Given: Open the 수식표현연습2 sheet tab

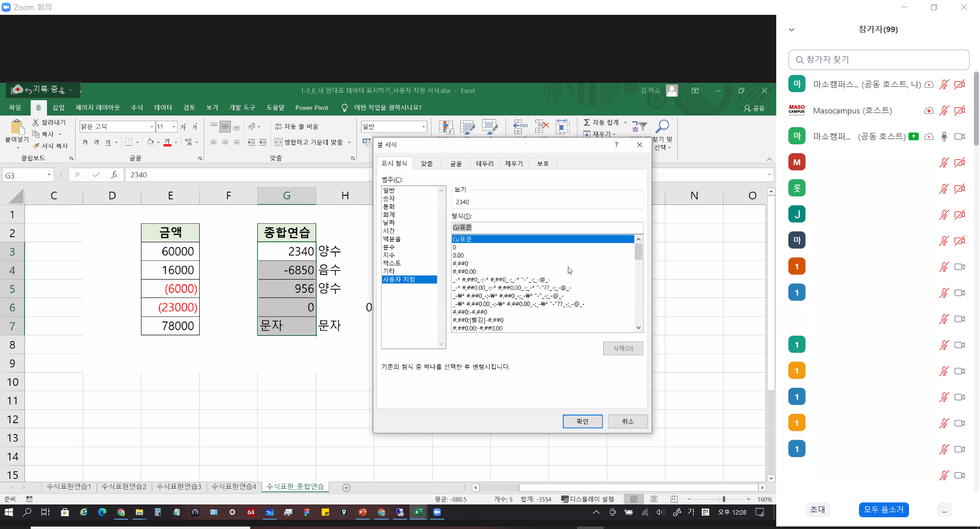Looking at the screenshot, I should pyautogui.click(x=124, y=487).
